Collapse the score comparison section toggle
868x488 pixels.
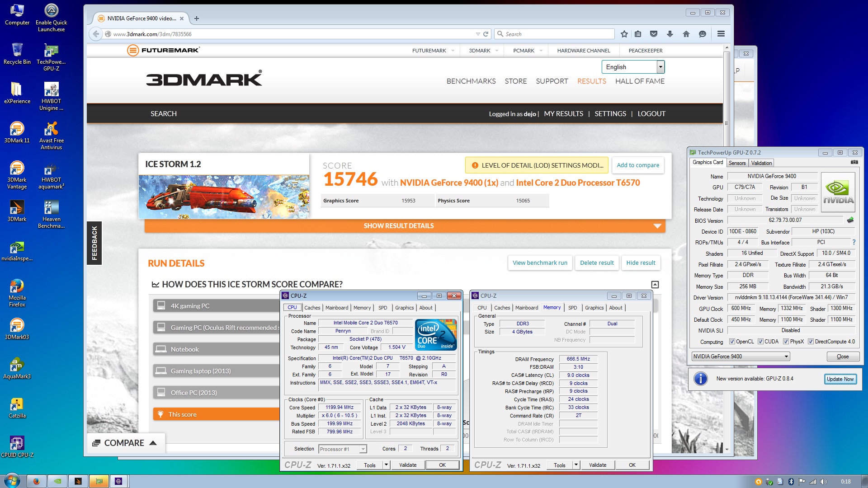[655, 284]
